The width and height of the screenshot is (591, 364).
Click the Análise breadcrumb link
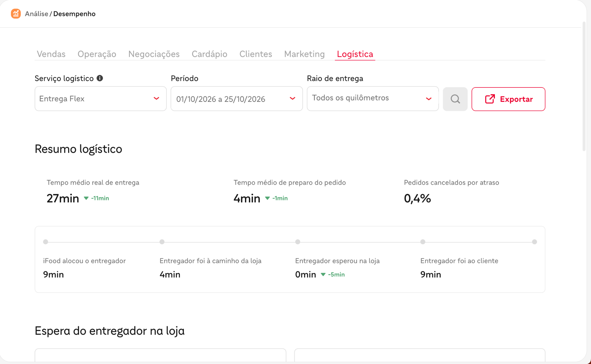tap(36, 14)
